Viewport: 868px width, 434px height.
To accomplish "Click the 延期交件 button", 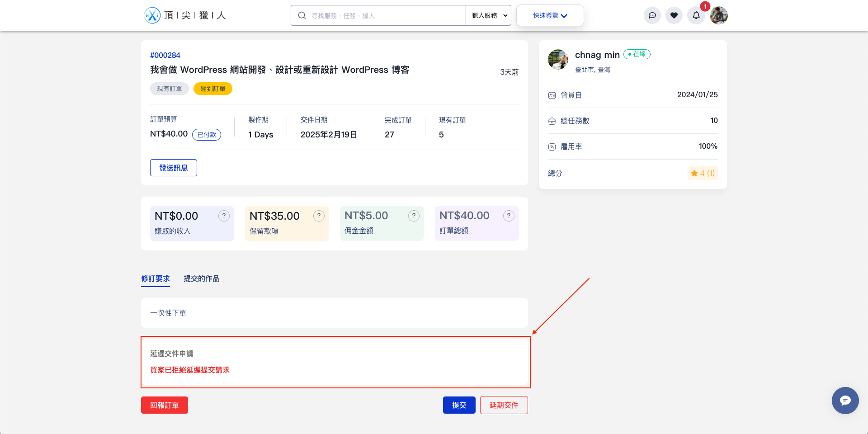I will [x=504, y=405].
